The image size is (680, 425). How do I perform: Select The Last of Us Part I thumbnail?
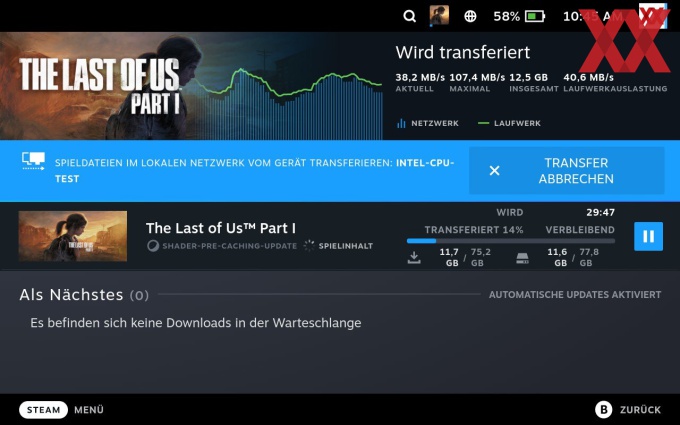point(73,236)
